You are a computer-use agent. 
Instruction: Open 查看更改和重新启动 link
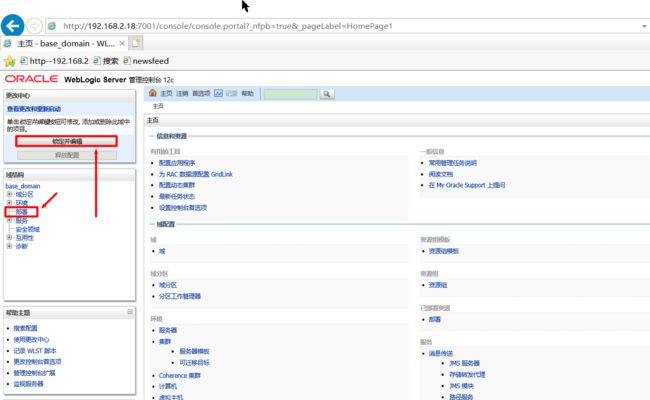click(34, 109)
